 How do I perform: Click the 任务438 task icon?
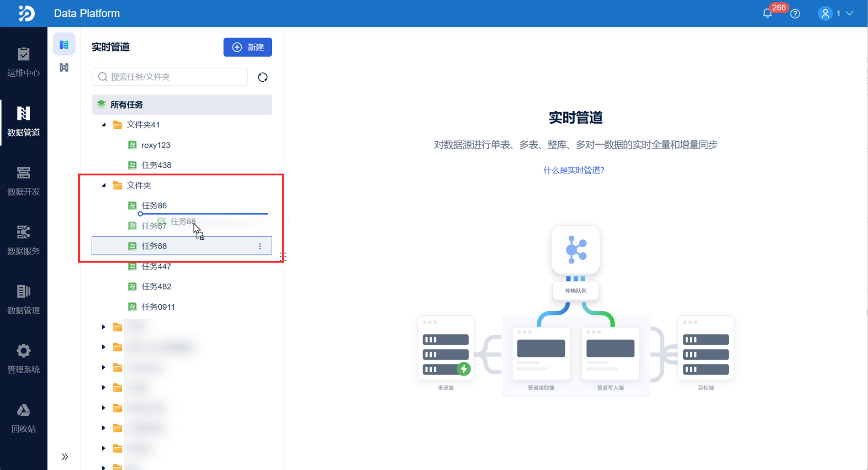[132, 165]
